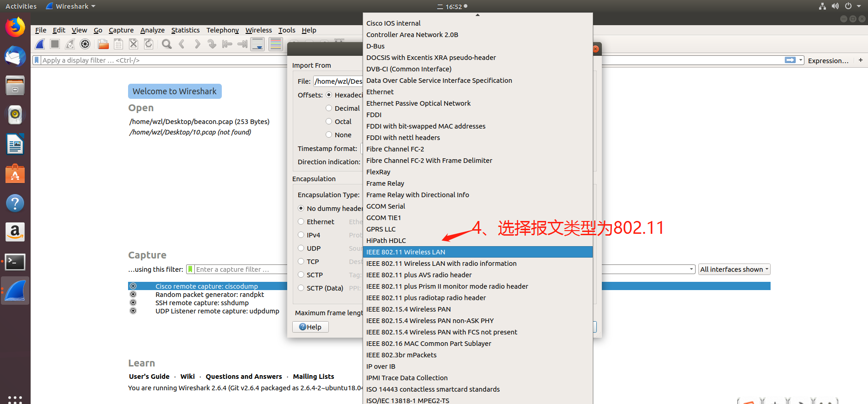
Task: Toggle auto-scroll during live capture icon
Action: (x=257, y=44)
